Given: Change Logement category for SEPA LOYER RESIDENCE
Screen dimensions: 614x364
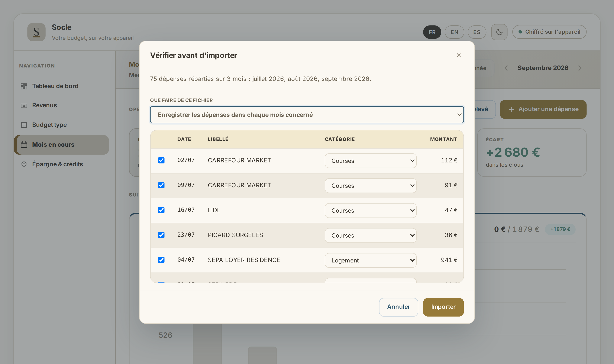Looking at the screenshot, I should click(x=371, y=260).
